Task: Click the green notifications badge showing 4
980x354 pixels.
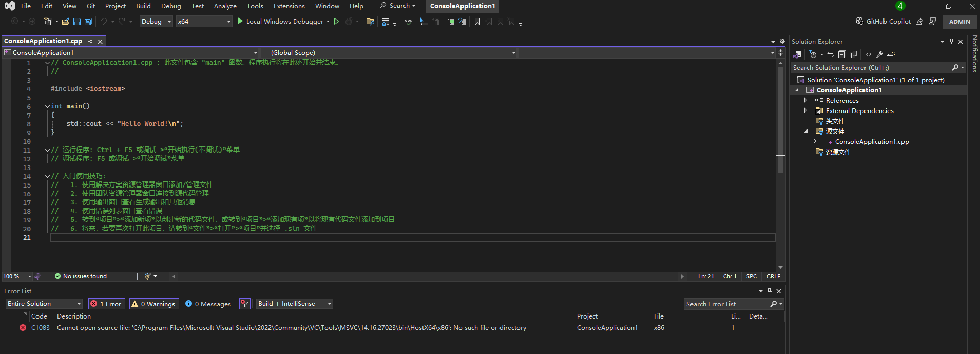Action: 900,6
